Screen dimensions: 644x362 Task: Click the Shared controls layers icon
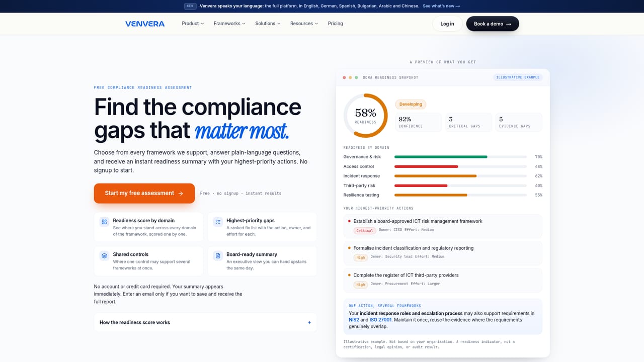[104, 255]
